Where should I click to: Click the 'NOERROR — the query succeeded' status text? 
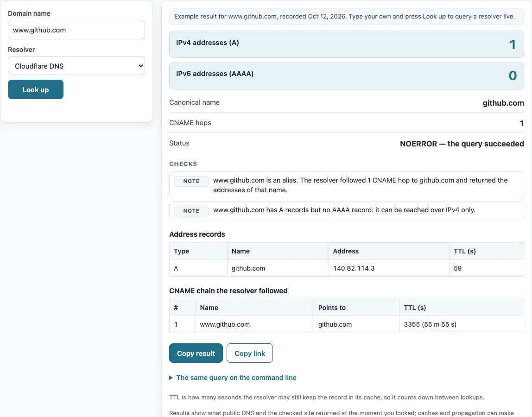pos(462,144)
